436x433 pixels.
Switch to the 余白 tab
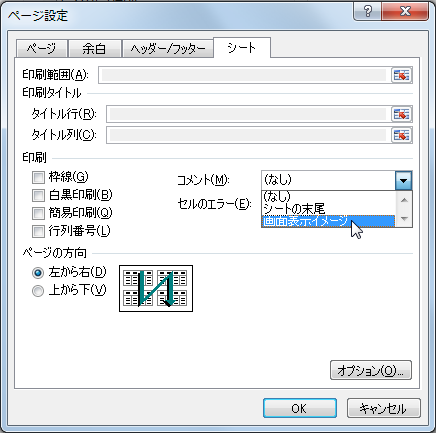[94, 49]
